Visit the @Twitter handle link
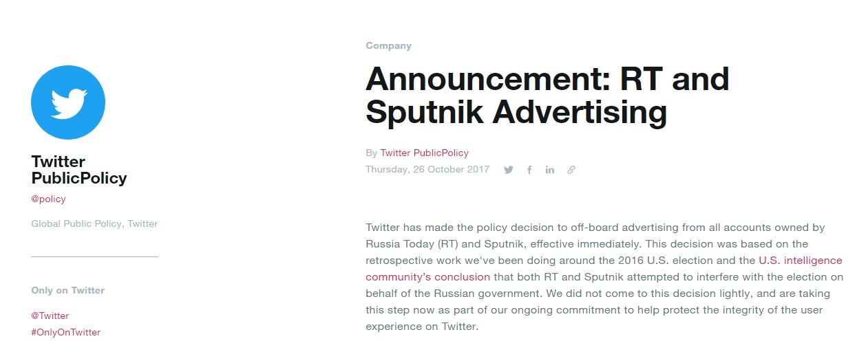The image size is (868, 352). (x=50, y=316)
